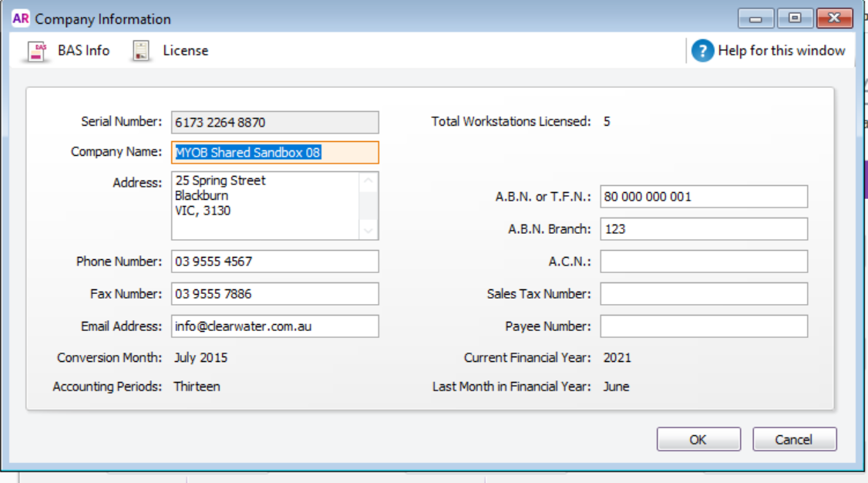Click Address scrollbar up arrow
868x483 pixels.
click(368, 181)
